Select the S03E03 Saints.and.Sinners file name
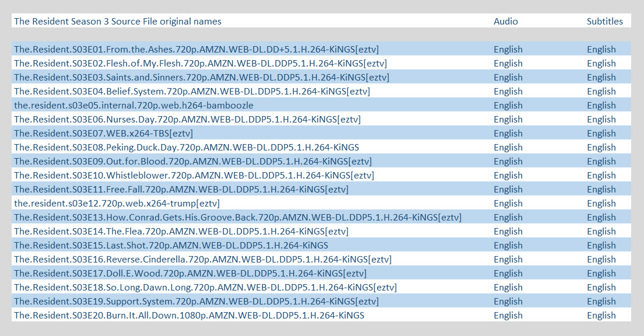644x336 pixels. click(202, 78)
